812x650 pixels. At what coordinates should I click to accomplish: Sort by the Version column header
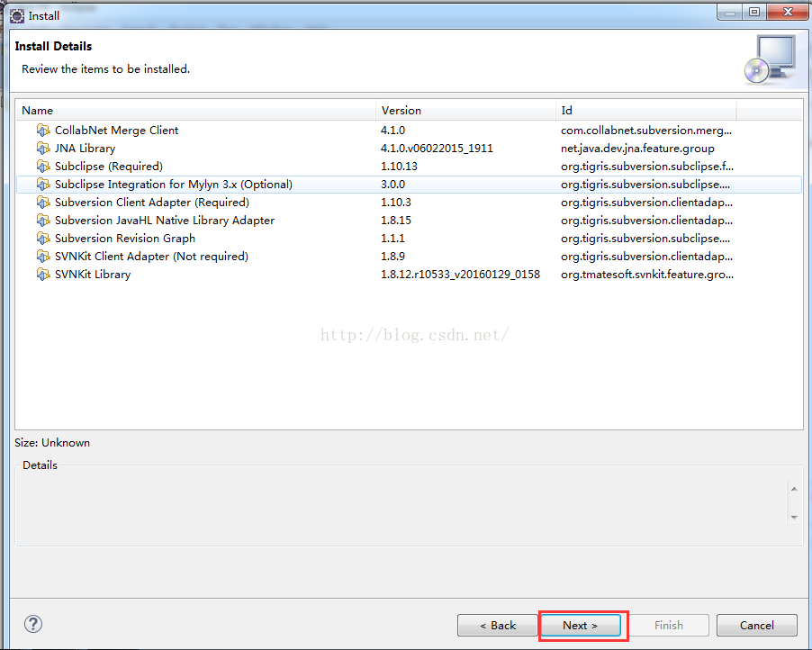(x=465, y=111)
